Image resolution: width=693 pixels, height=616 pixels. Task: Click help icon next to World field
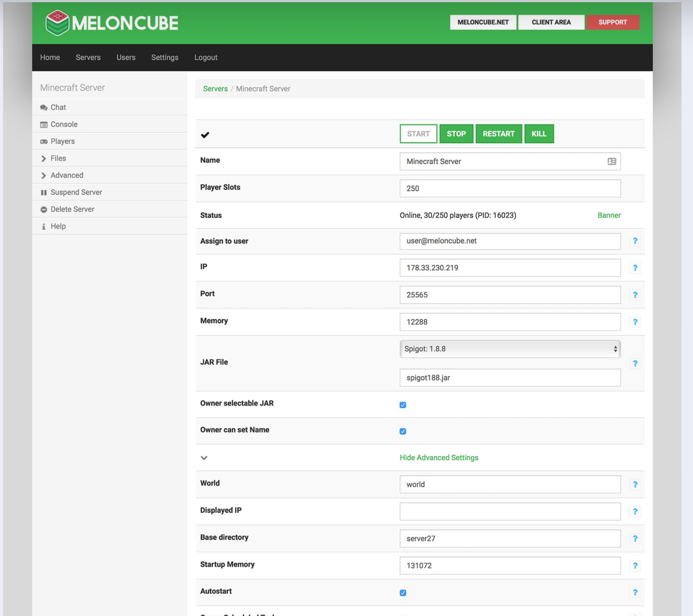(x=635, y=485)
